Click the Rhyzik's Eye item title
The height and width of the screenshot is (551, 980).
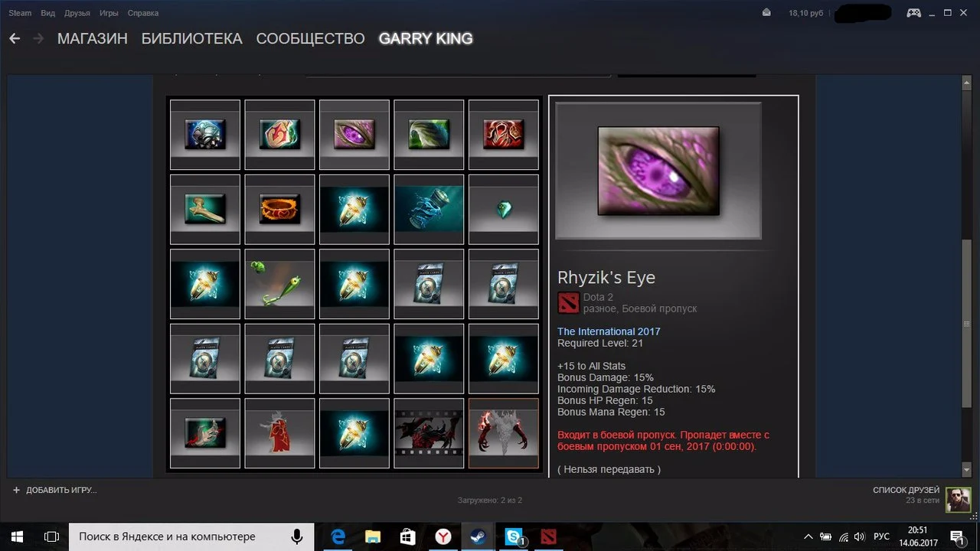606,277
